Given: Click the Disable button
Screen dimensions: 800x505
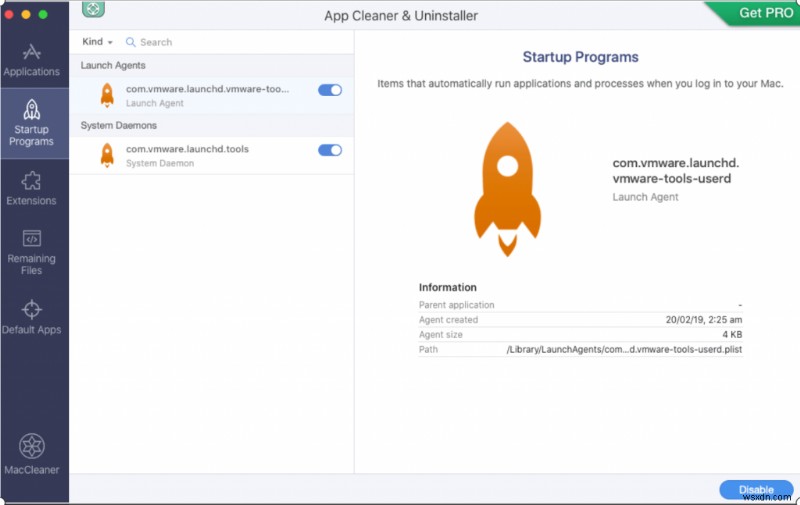Looking at the screenshot, I should (757, 490).
